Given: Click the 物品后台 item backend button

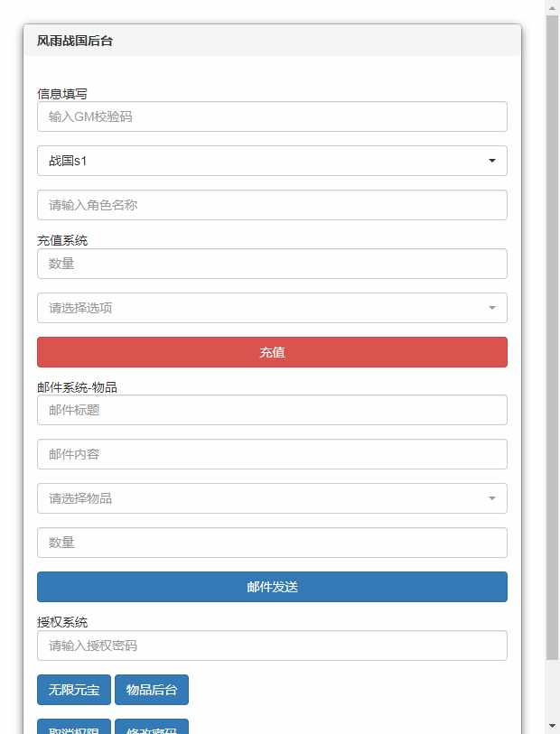Looking at the screenshot, I should coord(153,690).
